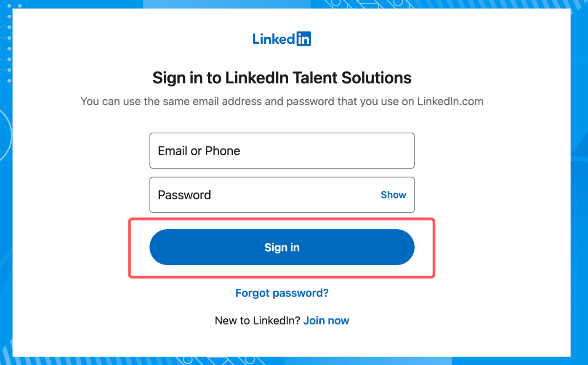588x365 pixels.
Task: Click the LinkedIn logo at the top
Action: [282, 39]
